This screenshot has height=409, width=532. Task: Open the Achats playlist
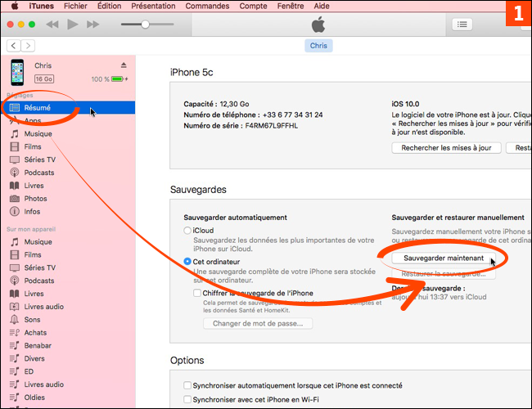37,332
